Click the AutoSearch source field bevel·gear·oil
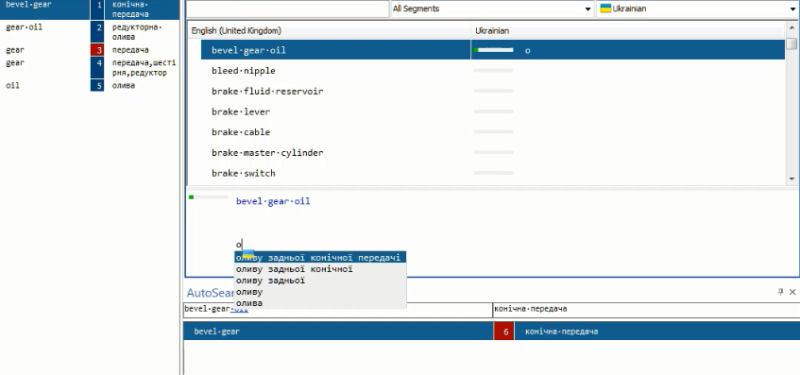This screenshot has height=375, width=800. click(x=338, y=309)
